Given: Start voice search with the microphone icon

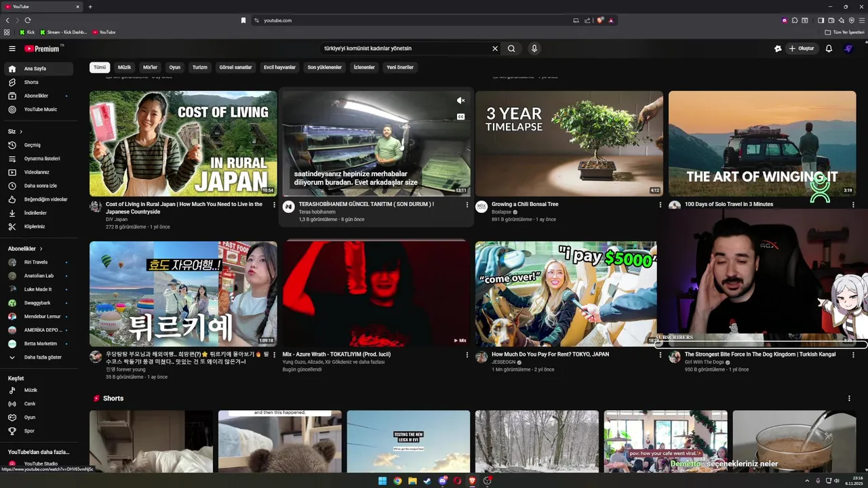Looking at the screenshot, I should [534, 49].
